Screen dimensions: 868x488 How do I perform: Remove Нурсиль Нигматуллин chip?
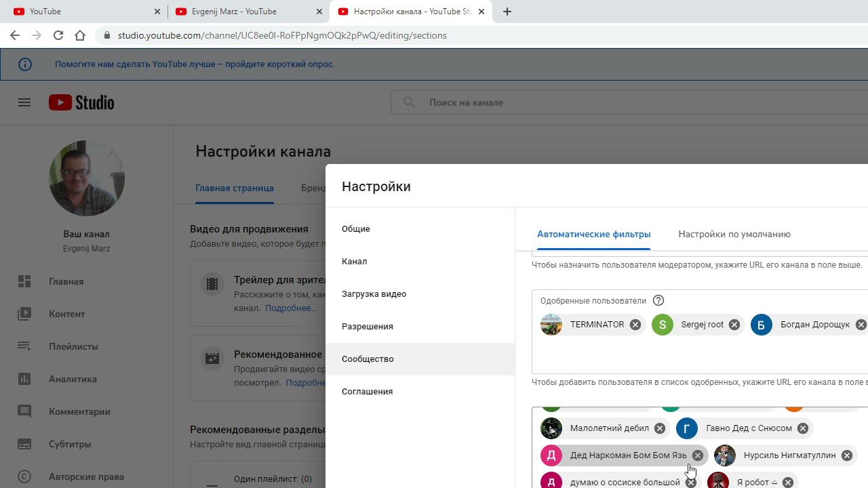[847, 455]
